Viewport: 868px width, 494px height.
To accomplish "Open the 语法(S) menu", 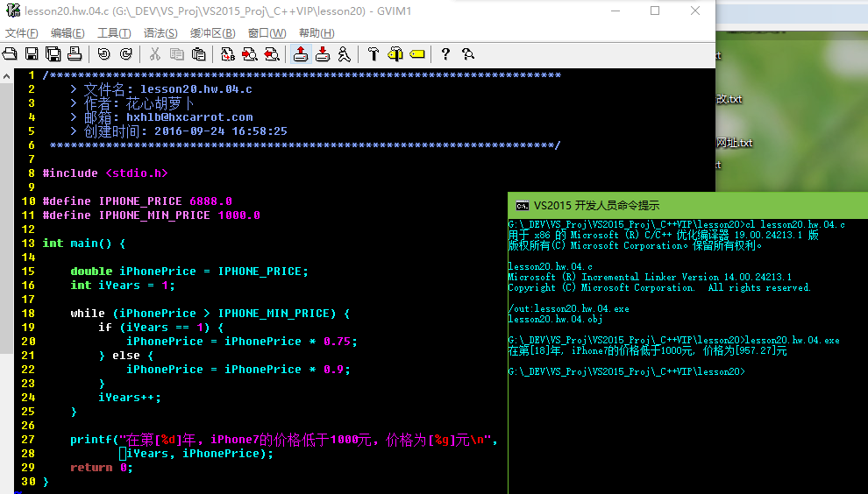I will pyautogui.click(x=160, y=33).
